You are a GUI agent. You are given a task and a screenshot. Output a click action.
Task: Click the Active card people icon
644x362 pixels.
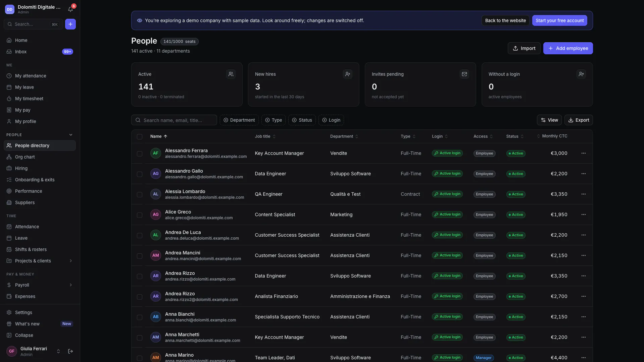[x=231, y=74]
